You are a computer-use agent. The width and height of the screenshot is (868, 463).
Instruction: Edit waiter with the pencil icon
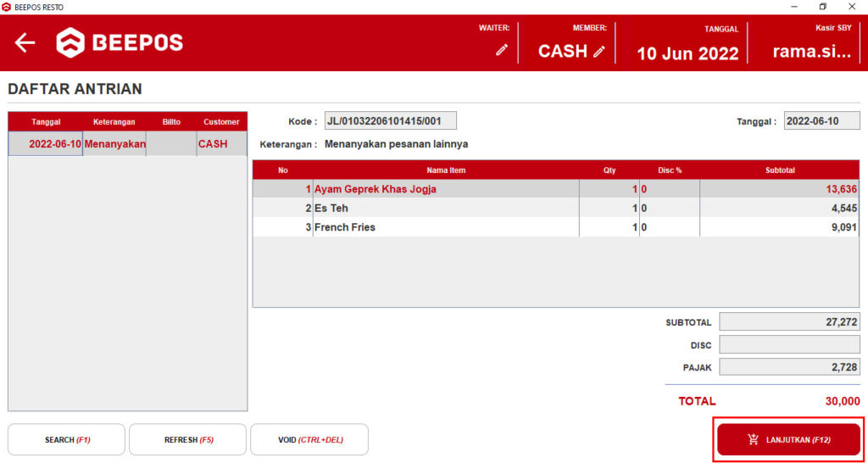502,50
